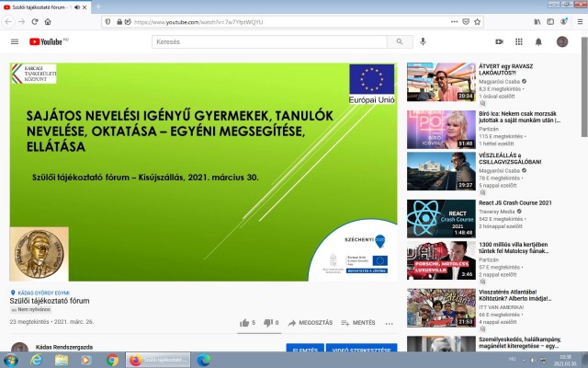Screen dimensions: 588x368
Task: Launch Internet Explorer from the taskbar
Action: click(x=36, y=360)
